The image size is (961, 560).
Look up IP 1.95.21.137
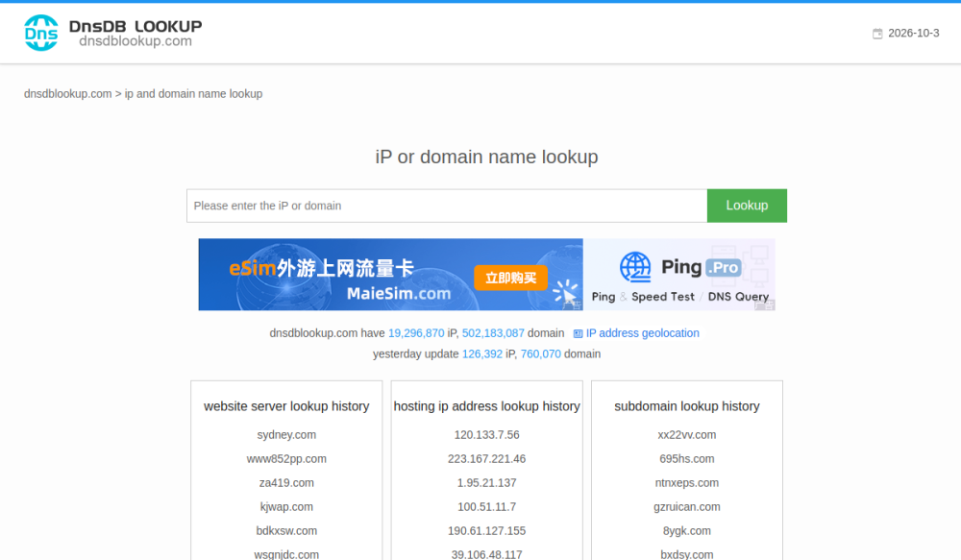pyautogui.click(x=486, y=483)
